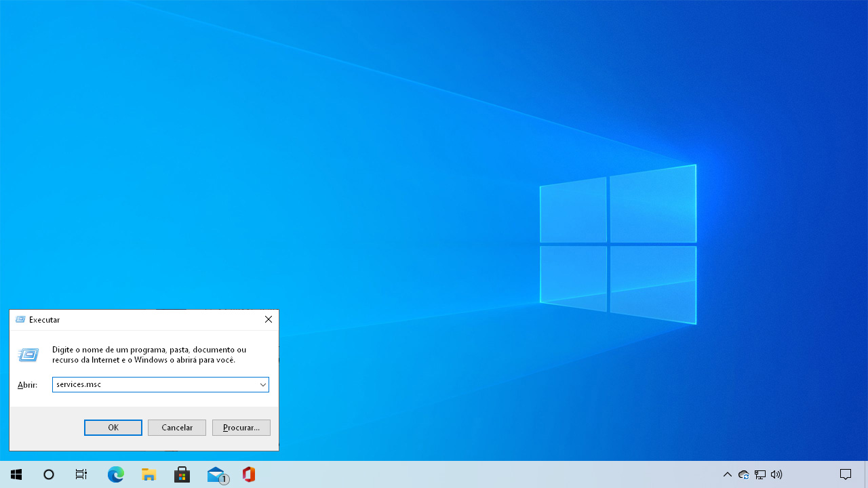The width and height of the screenshot is (868, 488).
Task: Show hidden system tray icons
Action: pos(728,474)
